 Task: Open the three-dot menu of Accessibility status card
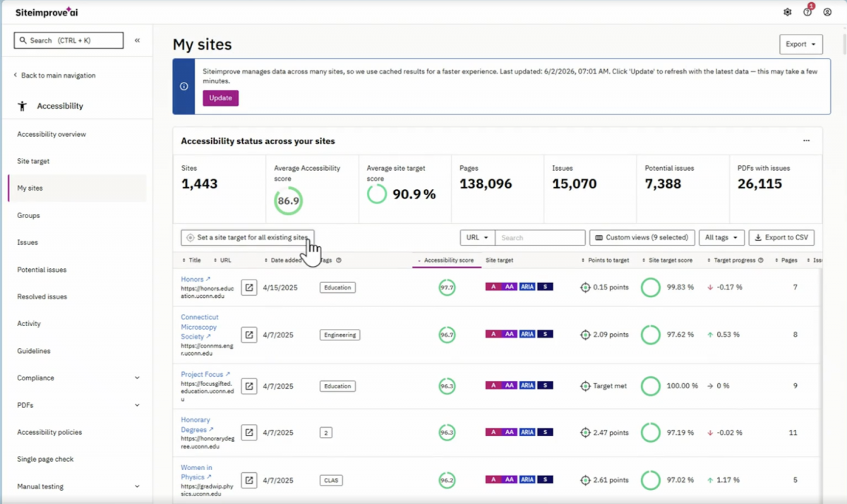[x=806, y=140]
